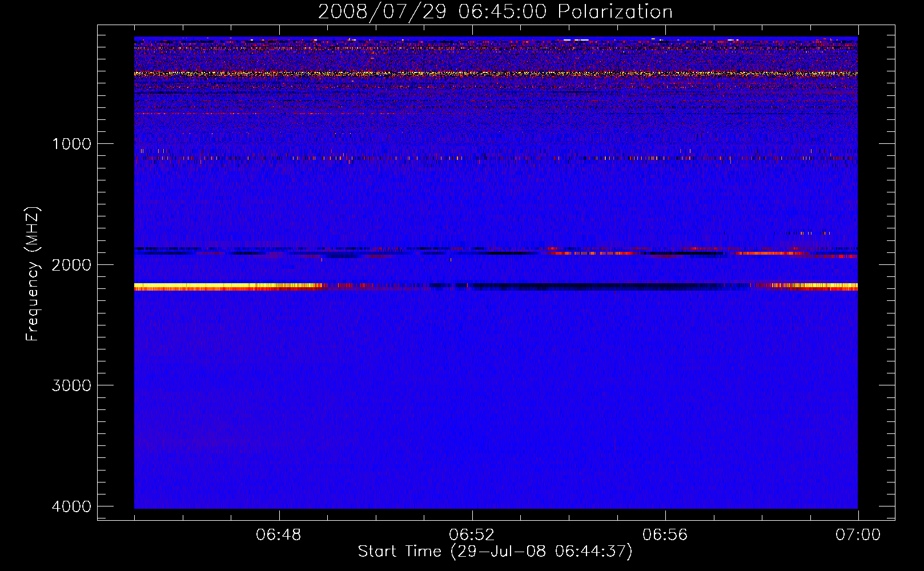
Task: Click the 1000 frequency tick label
Action: 72,143
